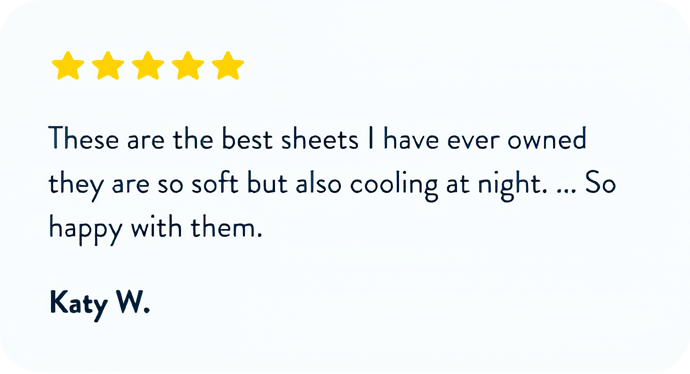Click the word "have" in the first line
690x374 pixels.
click(411, 139)
